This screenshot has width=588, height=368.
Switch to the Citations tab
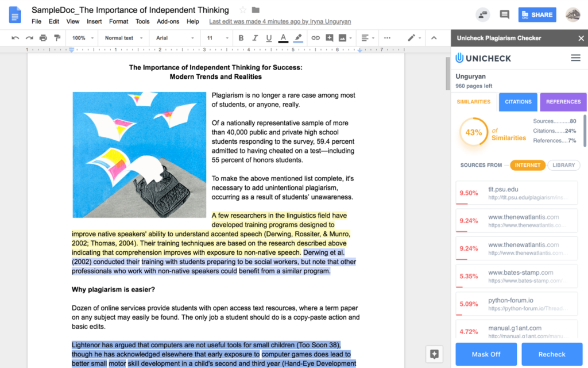tap(518, 102)
